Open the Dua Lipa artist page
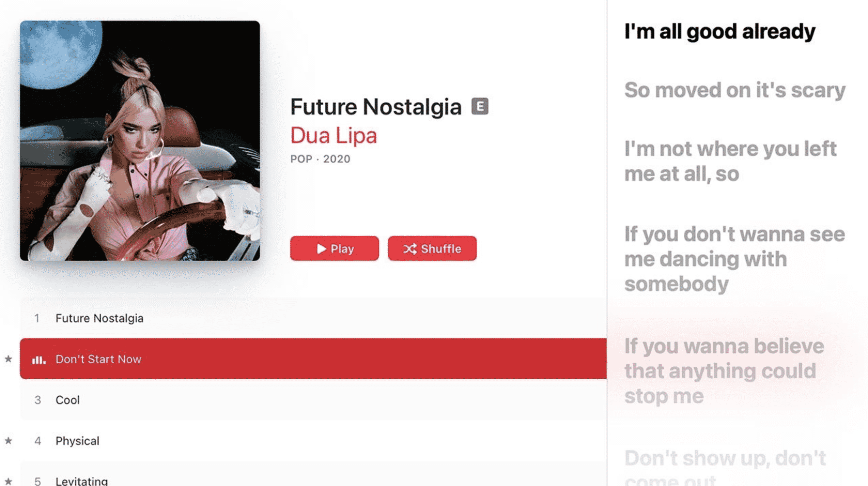 [334, 135]
